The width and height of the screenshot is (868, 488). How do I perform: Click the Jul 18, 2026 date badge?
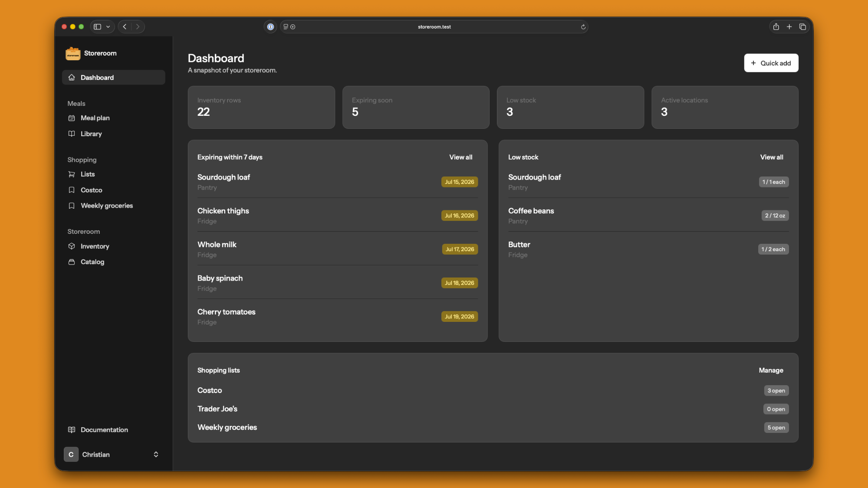pyautogui.click(x=459, y=283)
